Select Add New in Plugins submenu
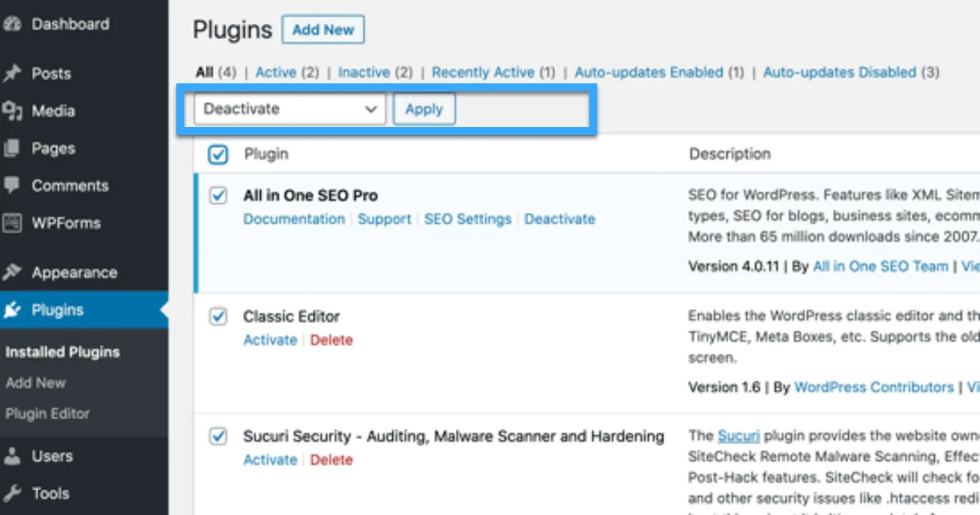This screenshot has height=515, width=980. click(36, 382)
